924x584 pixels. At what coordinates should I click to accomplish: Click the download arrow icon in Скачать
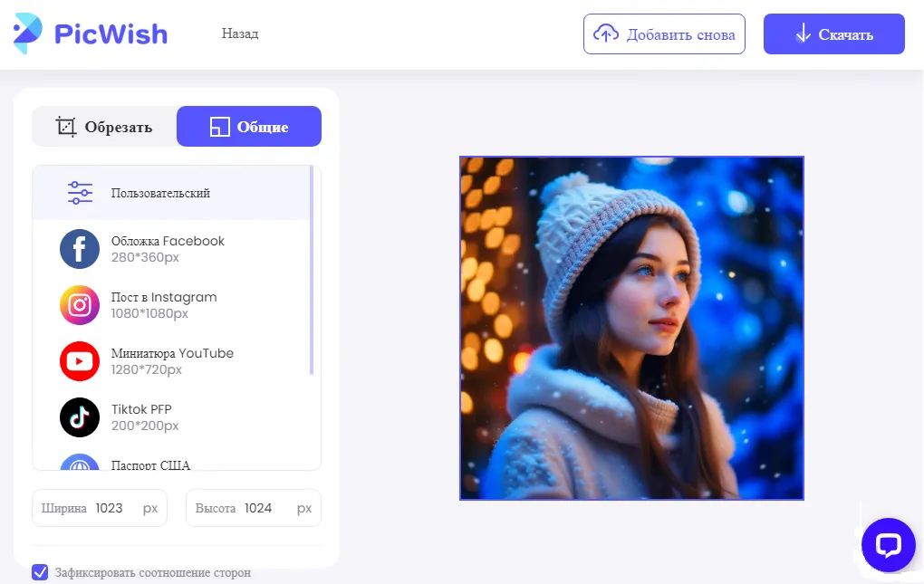(803, 34)
